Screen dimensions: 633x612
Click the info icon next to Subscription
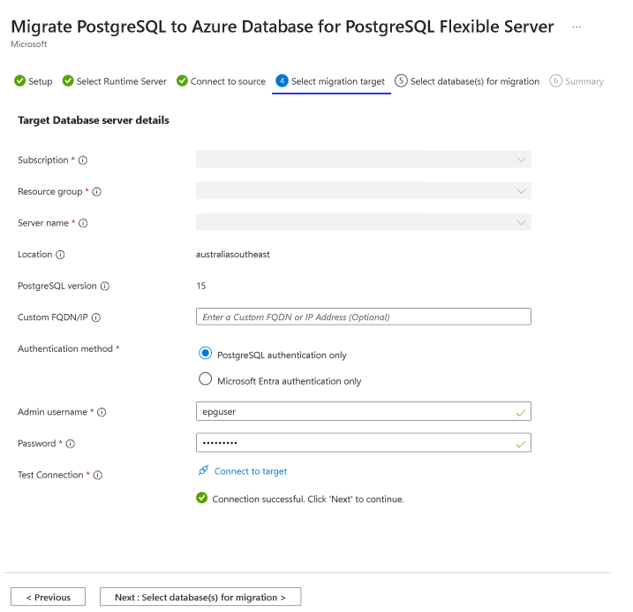(x=83, y=160)
